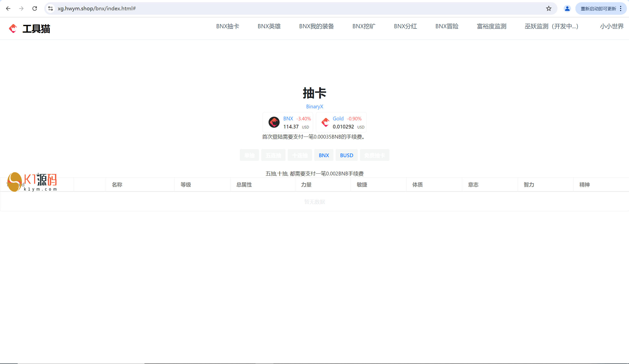Click the Gold token cat icon
629x364 pixels.
325,122
